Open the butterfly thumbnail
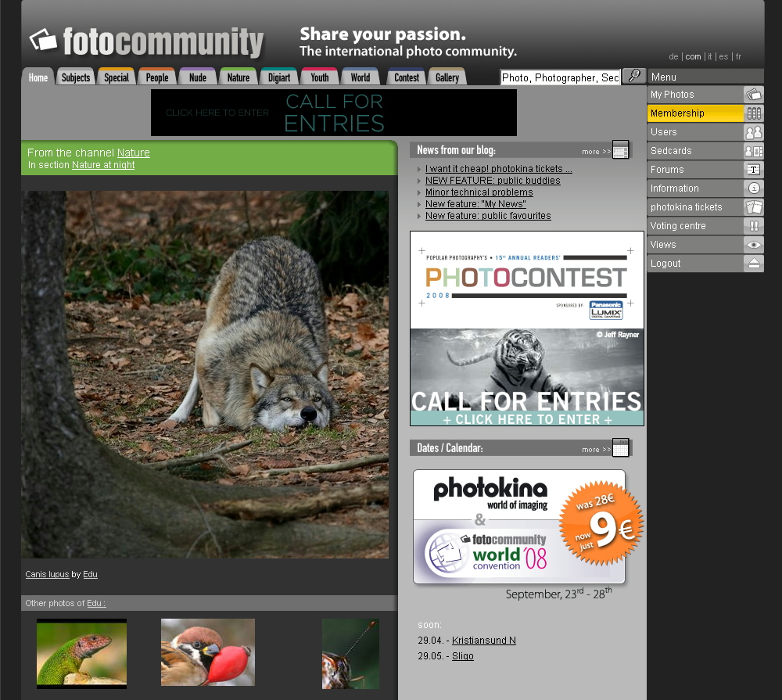Viewport: 782px width, 700px height. click(x=350, y=654)
